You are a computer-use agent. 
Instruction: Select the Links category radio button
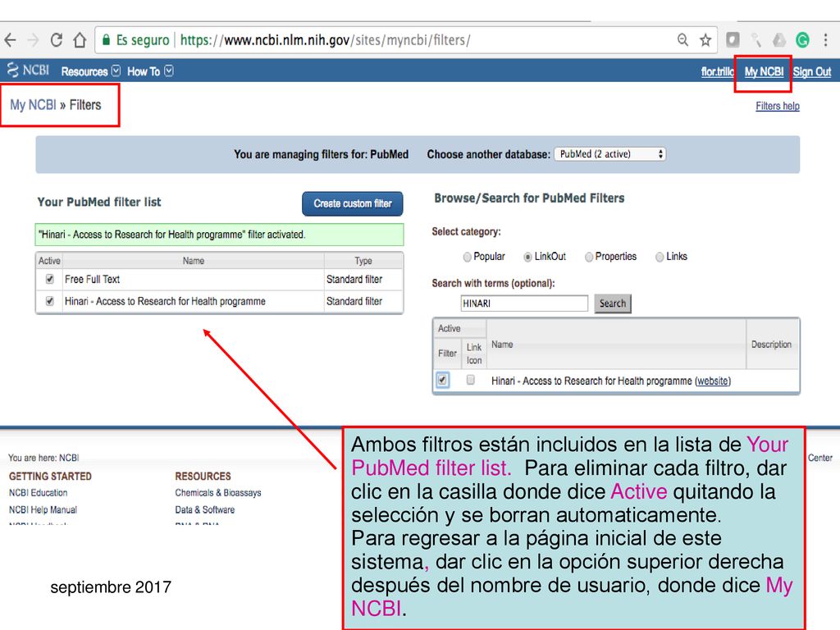coord(660,257)
